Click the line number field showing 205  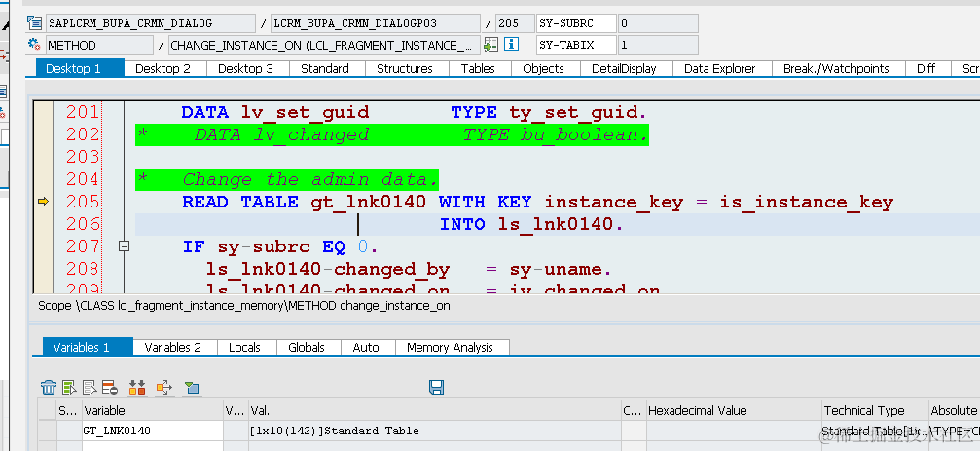coord(515,23)
